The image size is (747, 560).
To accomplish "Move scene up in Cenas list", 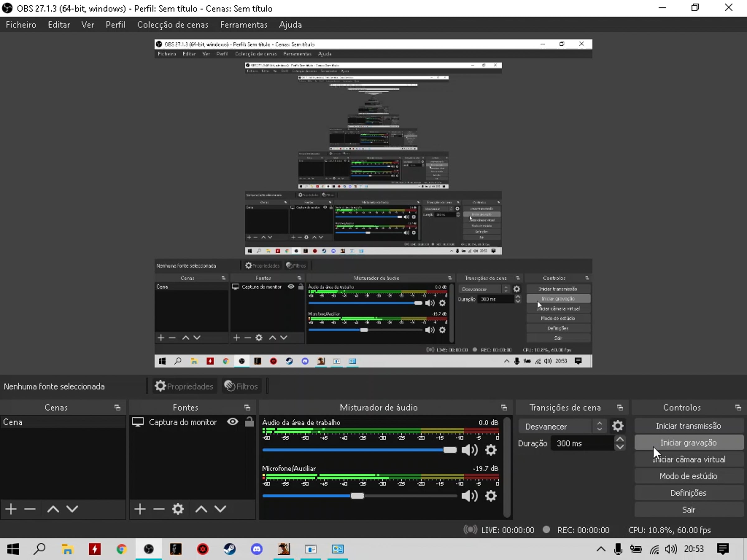I will pyautogui.click(x=53, y=509).
